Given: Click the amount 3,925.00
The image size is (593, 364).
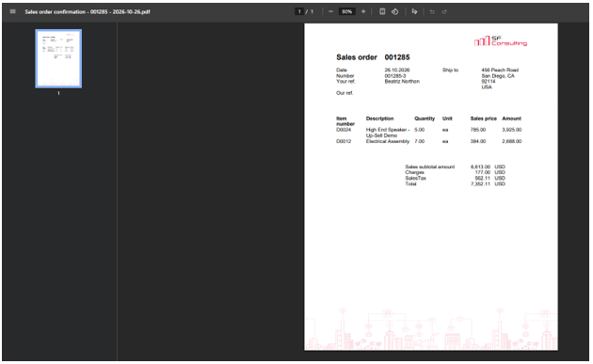Looking at the screenshot, I should click(x=512, y=130).
